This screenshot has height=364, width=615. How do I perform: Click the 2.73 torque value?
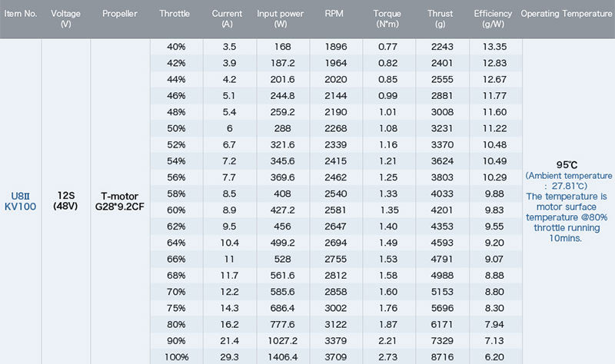387,356
